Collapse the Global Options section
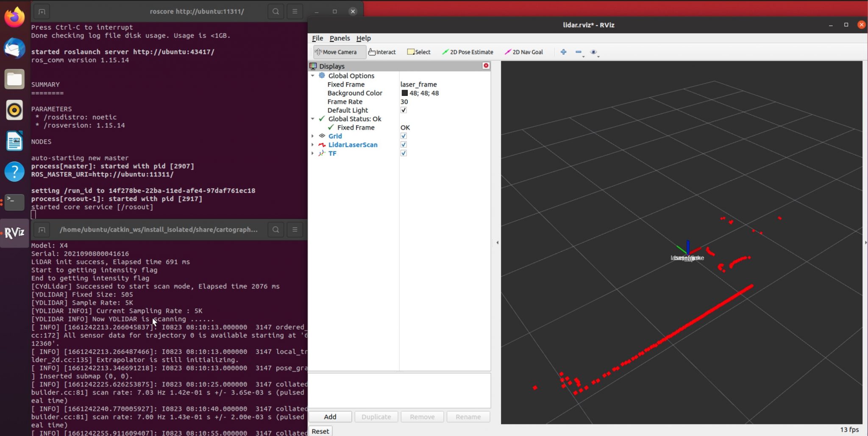The image size is (868, 436). (x=313, y=75)
